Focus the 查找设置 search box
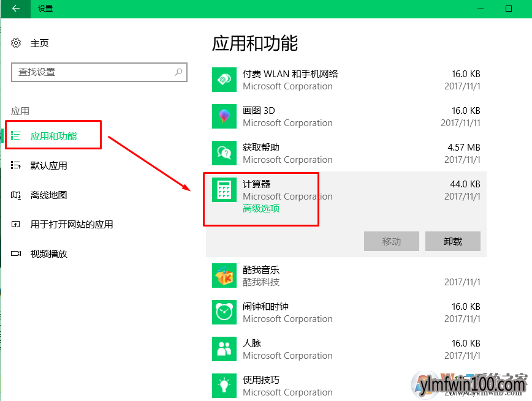 coord(99,72)
